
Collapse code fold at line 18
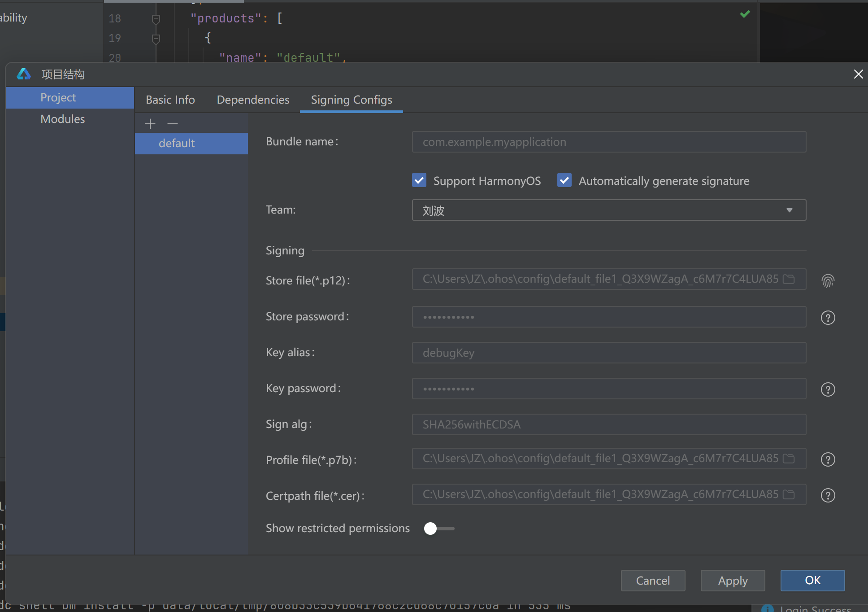[x=156, y=19]
